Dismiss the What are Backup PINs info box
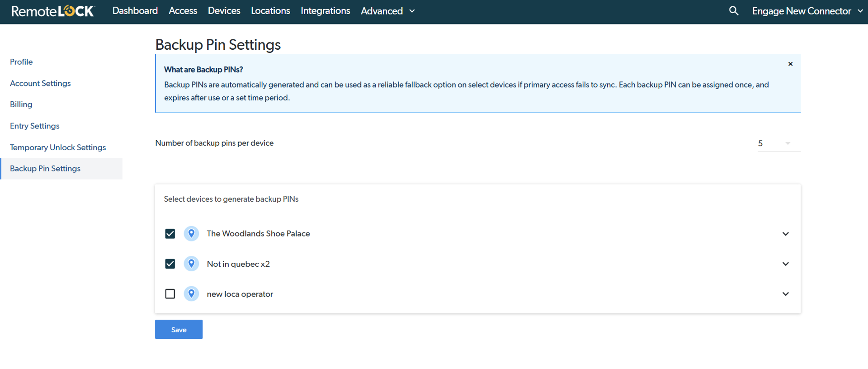 coord(790,64)
